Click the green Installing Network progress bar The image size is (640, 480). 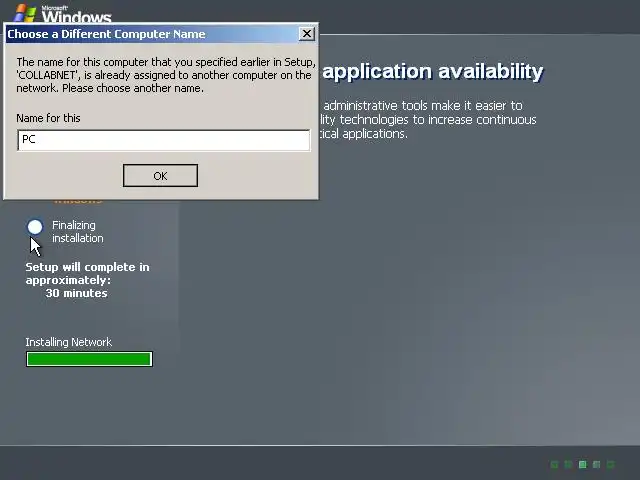point(89,359)
